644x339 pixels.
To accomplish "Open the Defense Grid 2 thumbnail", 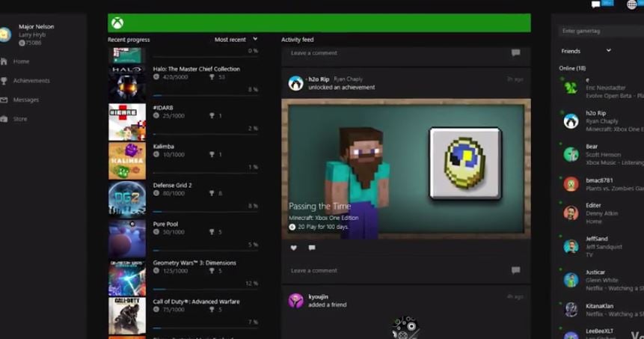I will [127, 200].
